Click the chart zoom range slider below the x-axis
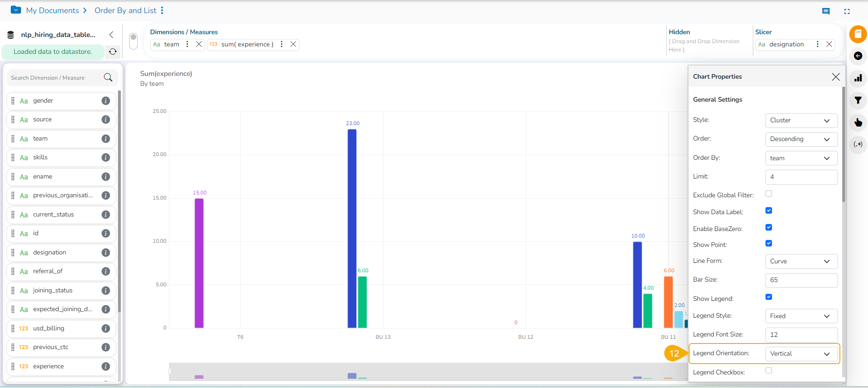Image resolution: width=868 pixels, height=388 pixels. click(428, 371)
